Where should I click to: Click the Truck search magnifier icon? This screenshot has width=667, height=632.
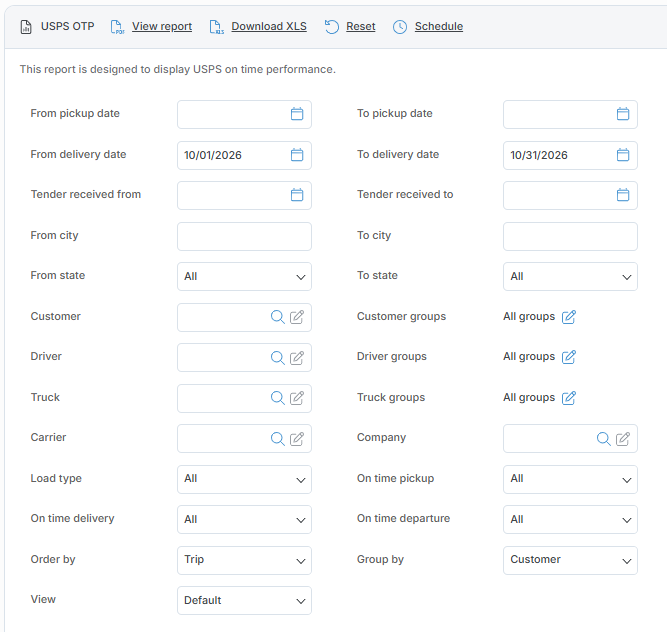pos(278,398)
